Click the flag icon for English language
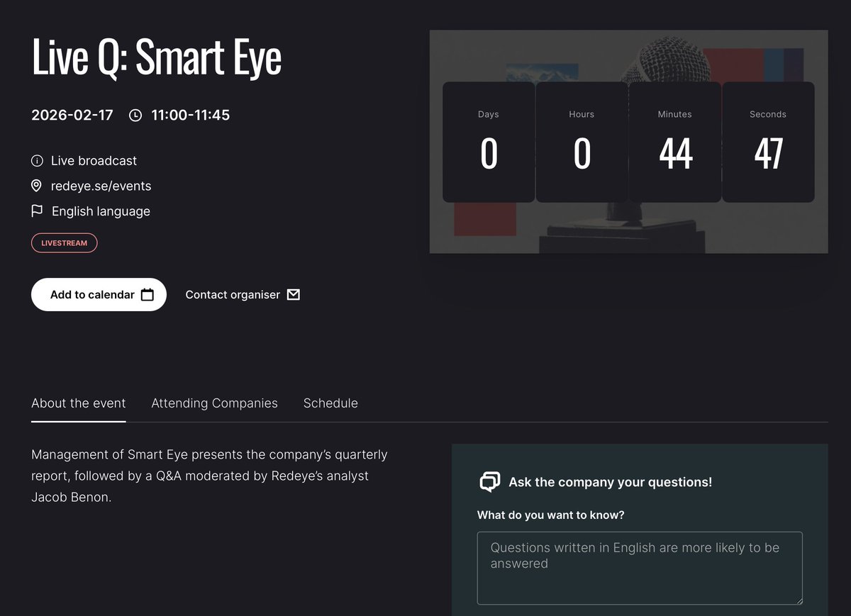851x616 pixels. click(37, 211)
